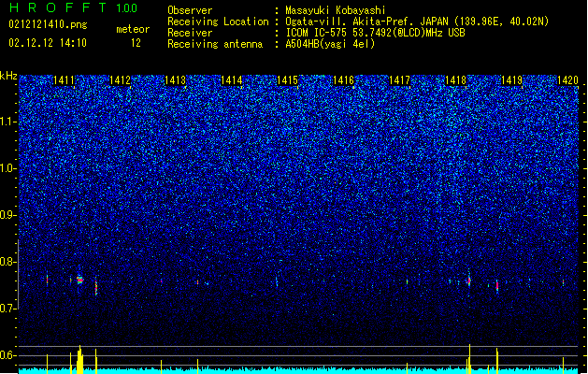The height and width of the screenshot is (374, 588).
Task: Click the Receiver label
Action: click(190, 33)
